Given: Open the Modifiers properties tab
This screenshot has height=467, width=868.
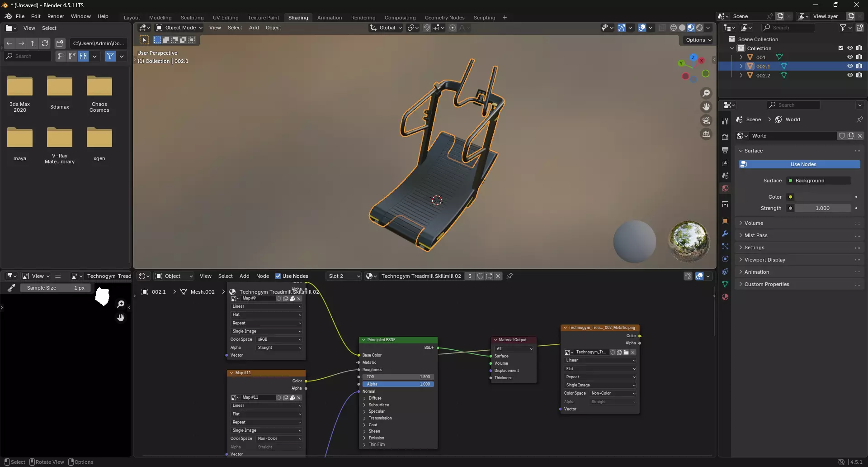Looking at the screenshot, I should 725,234.
